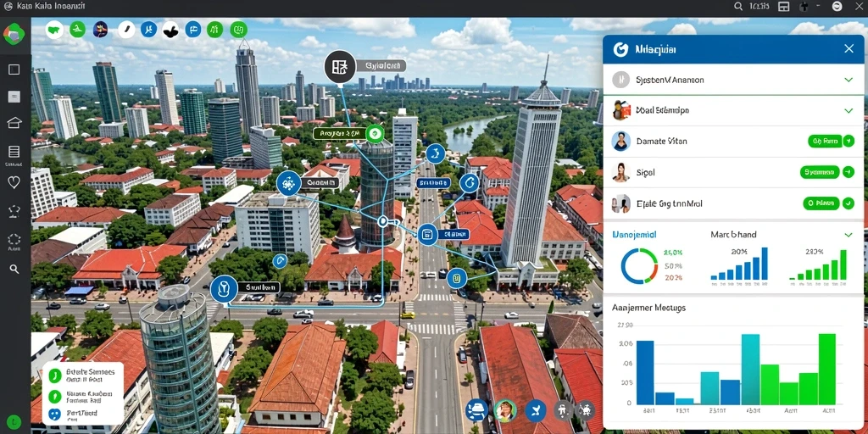
Task: Select the heart favorites icon in sidebar
Action: click(14, 181)
